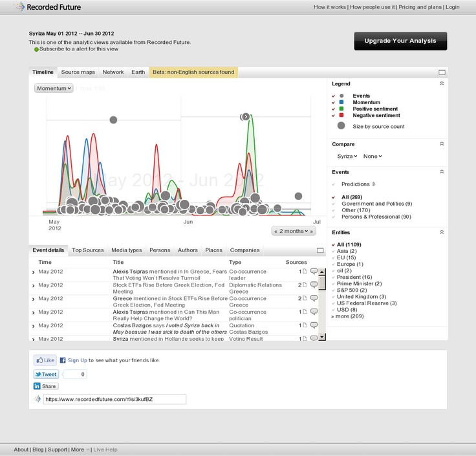Click next arrow on timeline event marker

pos(246,116)
